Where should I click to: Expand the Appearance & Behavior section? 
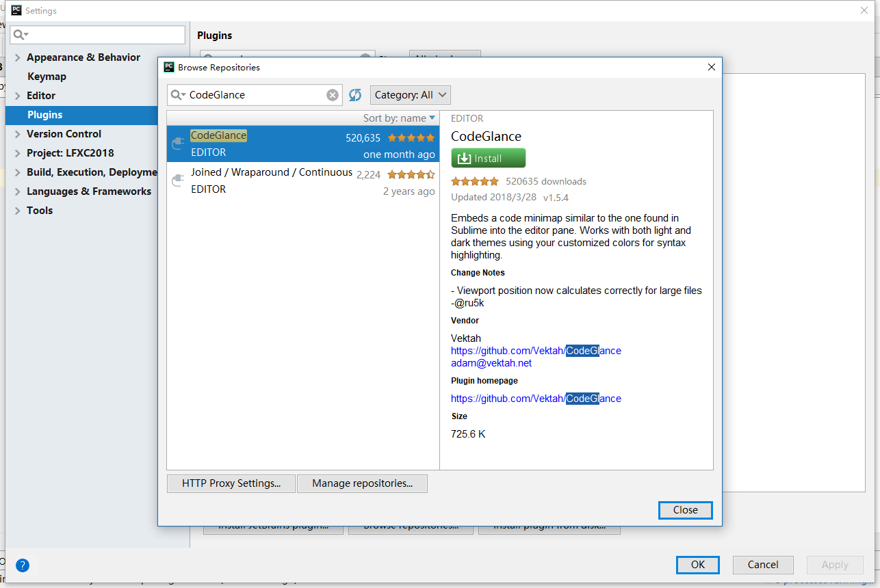(x=18, y=57)
